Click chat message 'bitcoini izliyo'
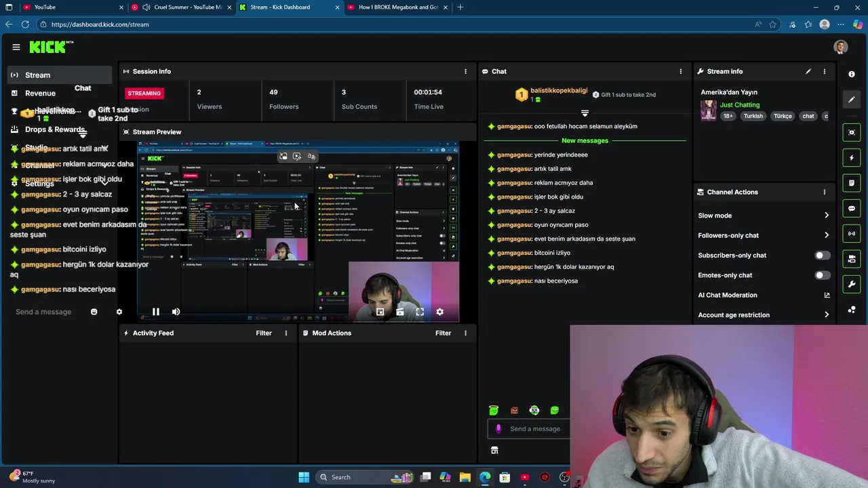 click(x=552, y=253)
